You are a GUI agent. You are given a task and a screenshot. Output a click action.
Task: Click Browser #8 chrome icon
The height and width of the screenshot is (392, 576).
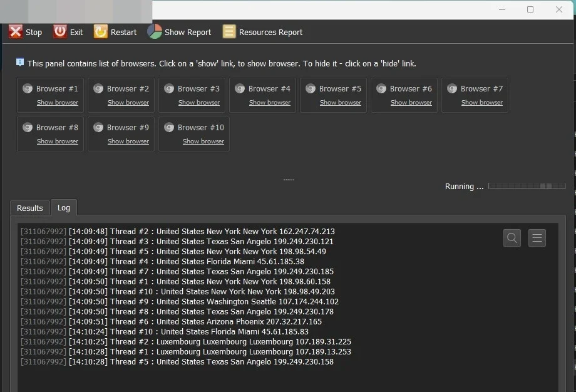28,128
